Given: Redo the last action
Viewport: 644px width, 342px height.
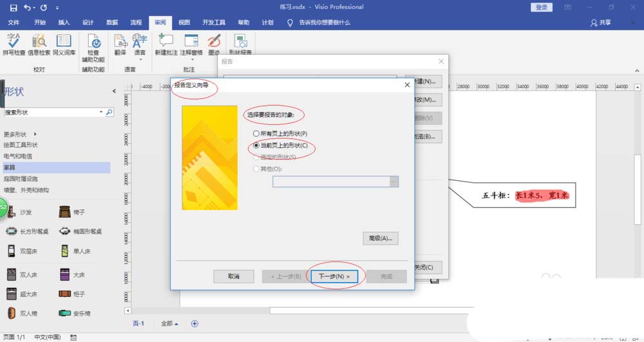Looking at the screenshot, I should [x=44, y=7].
